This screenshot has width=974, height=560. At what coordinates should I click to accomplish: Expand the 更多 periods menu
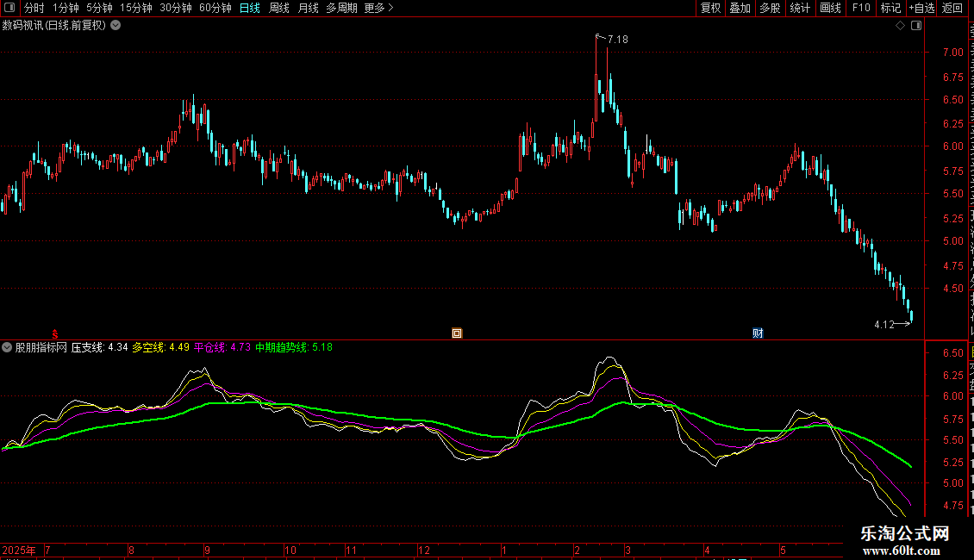click(378, 8)
